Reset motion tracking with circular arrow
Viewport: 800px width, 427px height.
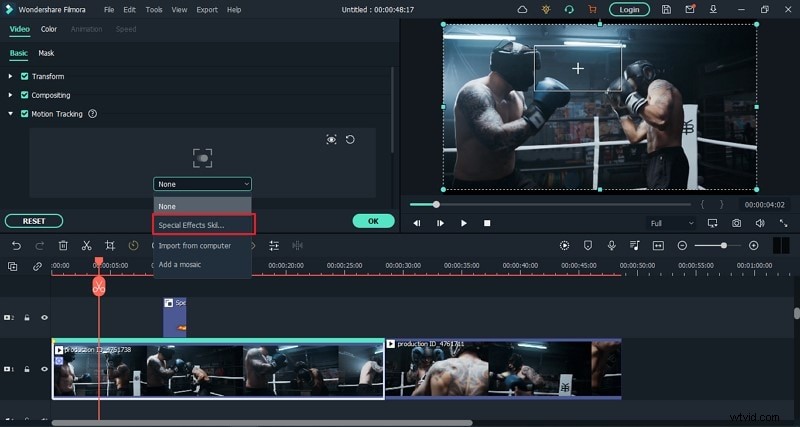pyautogui.click(x=350, y=139)
